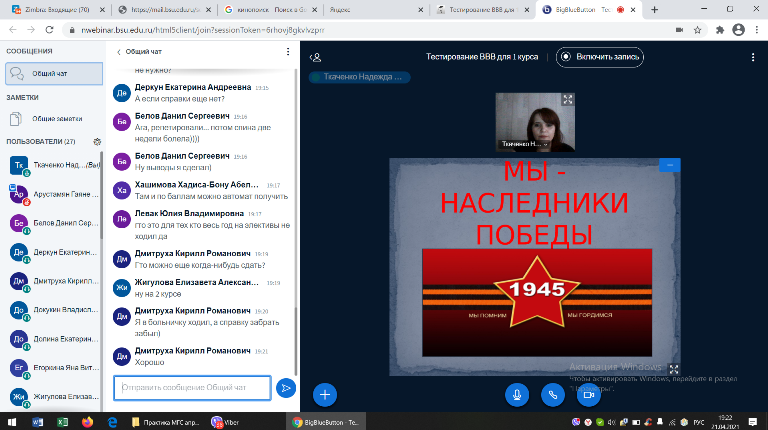Open the chat options three-dot menu
The image size is (768, 430).
[x=290, y=51]
